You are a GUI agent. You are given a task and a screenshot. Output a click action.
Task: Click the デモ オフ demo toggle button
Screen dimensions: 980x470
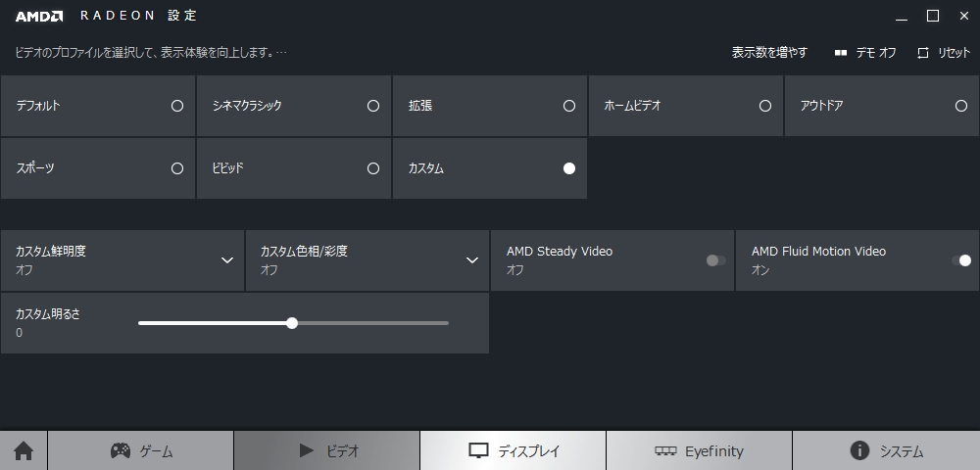coord(865,53)
